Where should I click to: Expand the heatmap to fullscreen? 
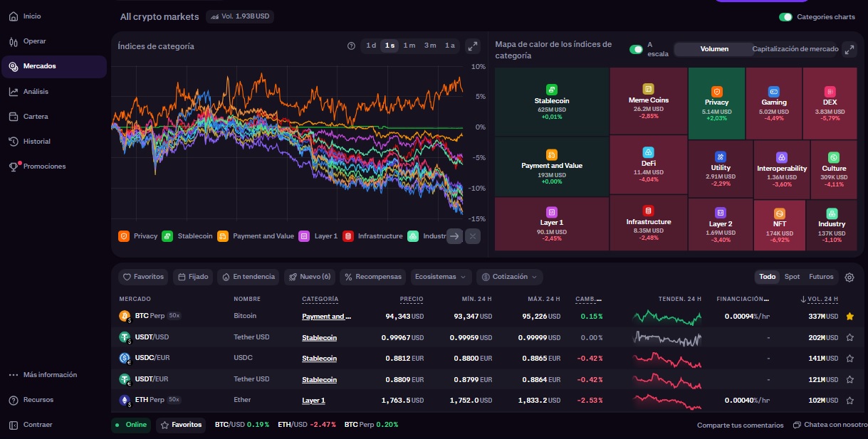point(849,49)
